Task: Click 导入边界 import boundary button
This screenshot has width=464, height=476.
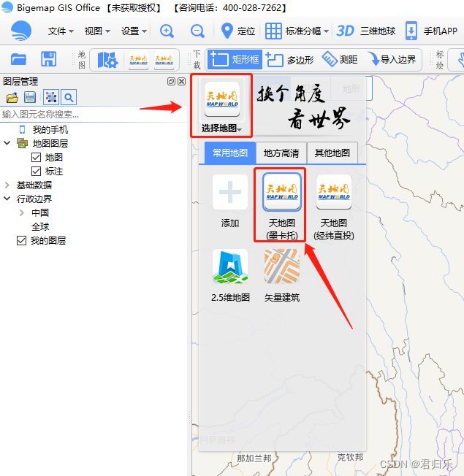Action: 392,60
